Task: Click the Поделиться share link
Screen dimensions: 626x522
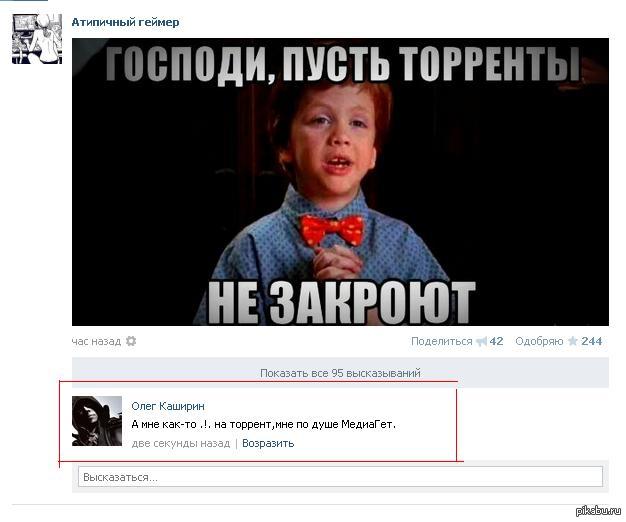Action: [x=442, y=341]
